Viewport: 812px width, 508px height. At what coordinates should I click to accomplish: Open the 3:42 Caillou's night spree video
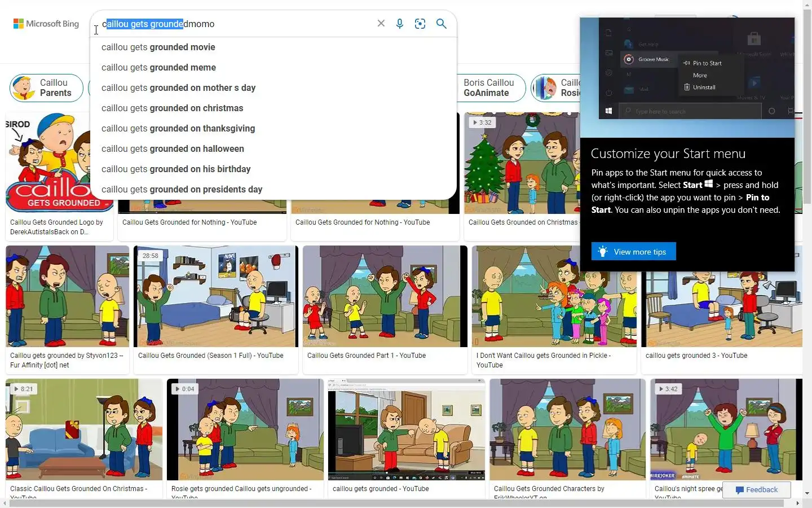[x=726, y=430]
